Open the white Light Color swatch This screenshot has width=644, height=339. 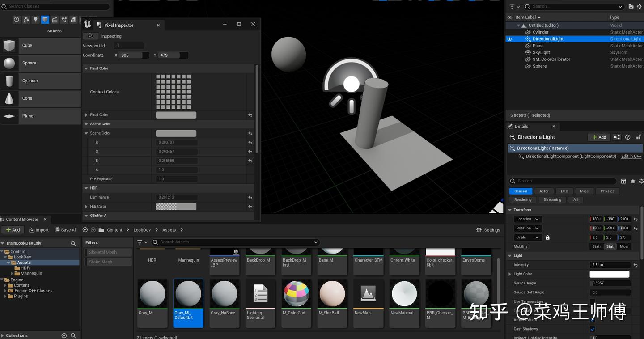(609, 274)
